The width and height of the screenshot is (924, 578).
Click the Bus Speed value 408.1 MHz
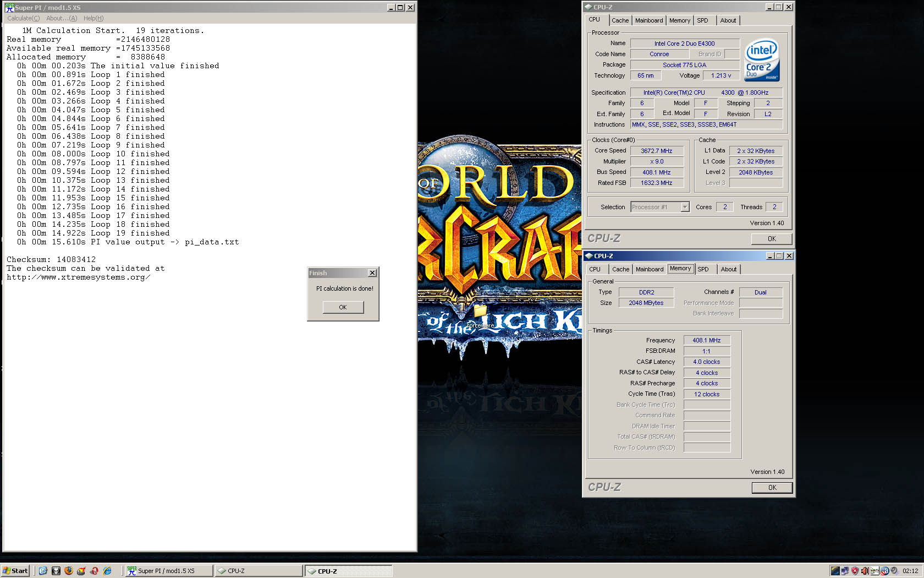657,172
